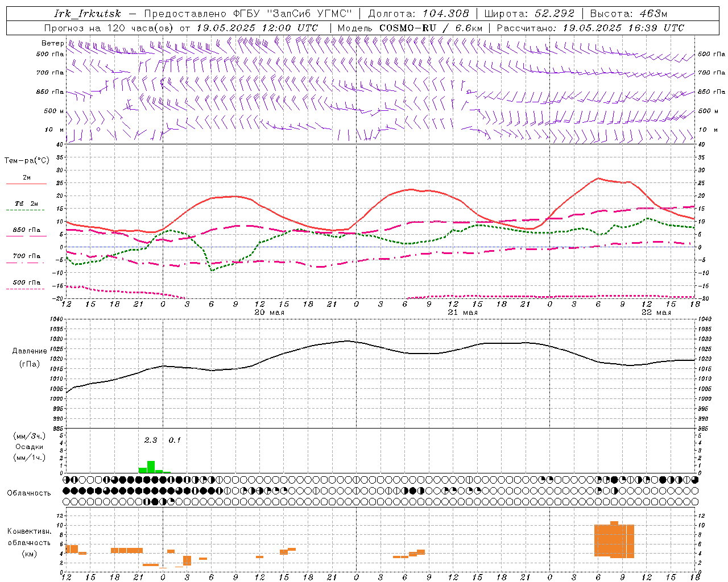
Task: Click the Irk_Irkutsk station title
Action: point(88,14)
